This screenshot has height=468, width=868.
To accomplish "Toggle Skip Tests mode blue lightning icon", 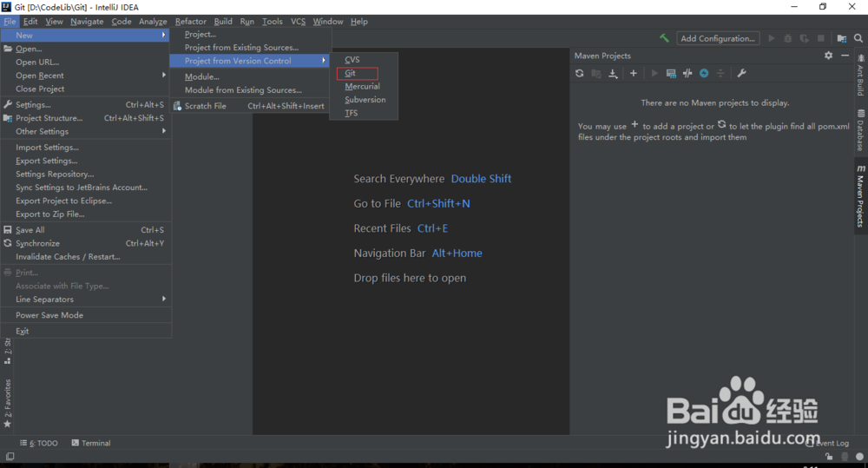I will tap(704, 73).
